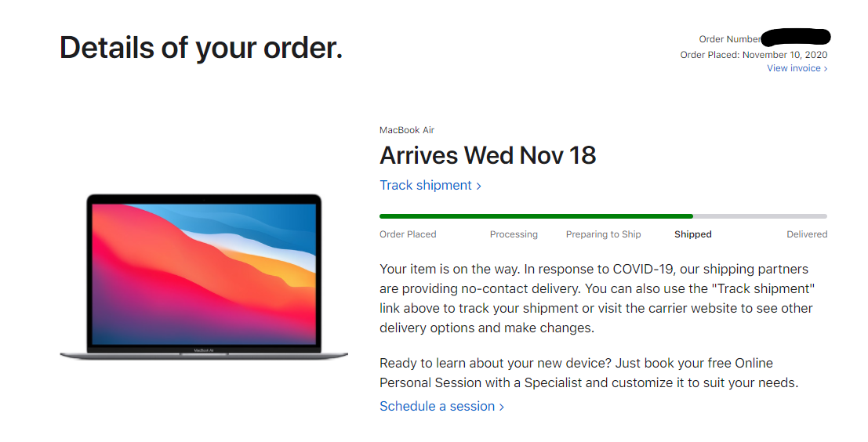Click the grey unfilled end of progress bar
The width and height of the screenshot is (868, 442).
tap(759, 216)
